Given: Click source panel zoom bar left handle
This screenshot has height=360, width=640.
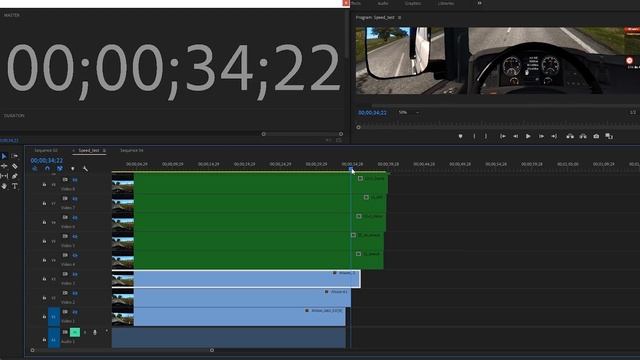Looking at the screenshot, I should 264,134.
